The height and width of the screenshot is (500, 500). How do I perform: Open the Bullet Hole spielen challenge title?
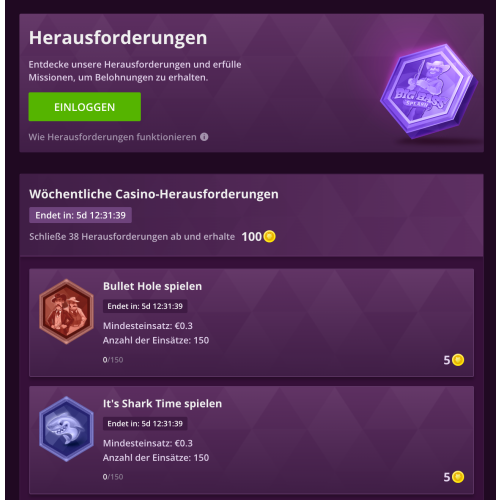[x=152, y=286]
